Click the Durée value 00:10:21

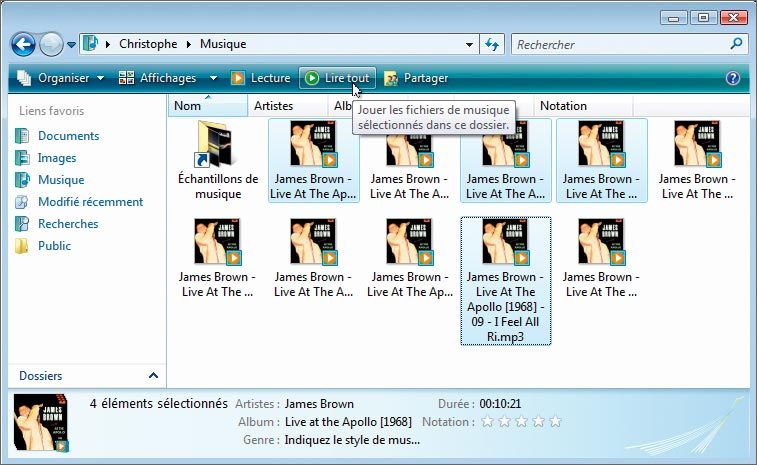tap(500, 404)
